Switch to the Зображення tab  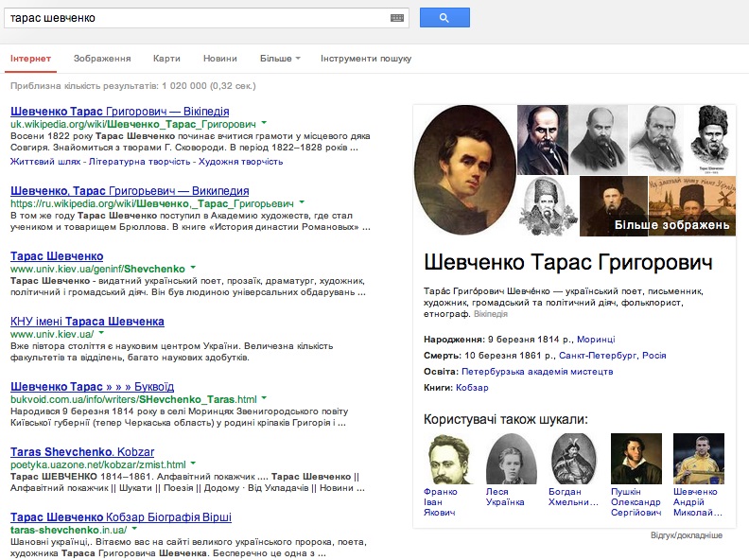tap(102, 59)
